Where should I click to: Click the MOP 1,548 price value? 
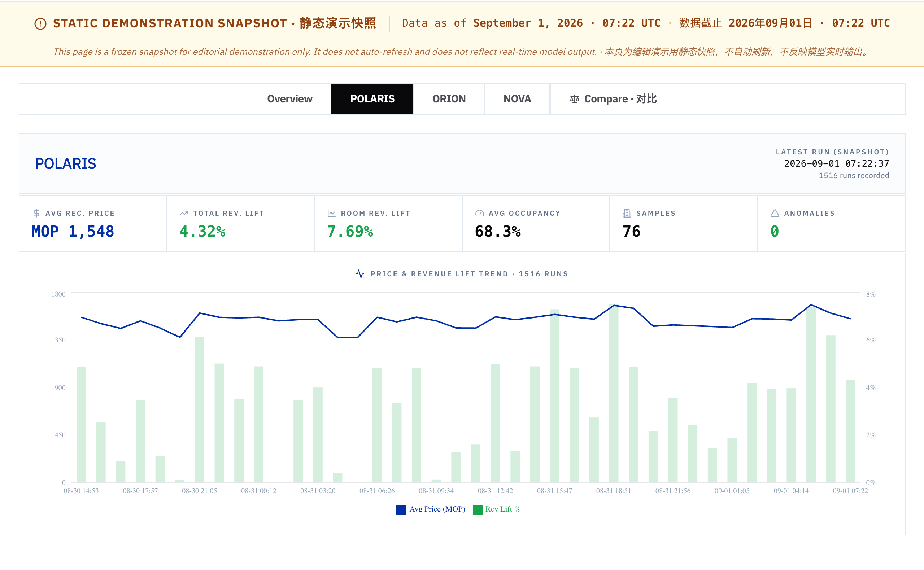coord(73,232)
